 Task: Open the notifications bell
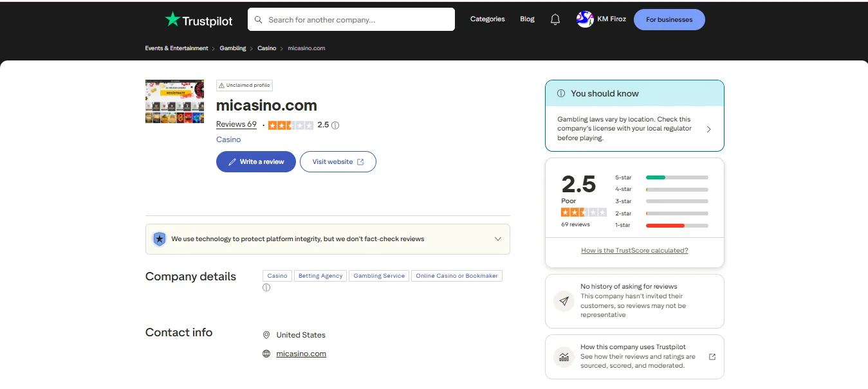(555, 19)
